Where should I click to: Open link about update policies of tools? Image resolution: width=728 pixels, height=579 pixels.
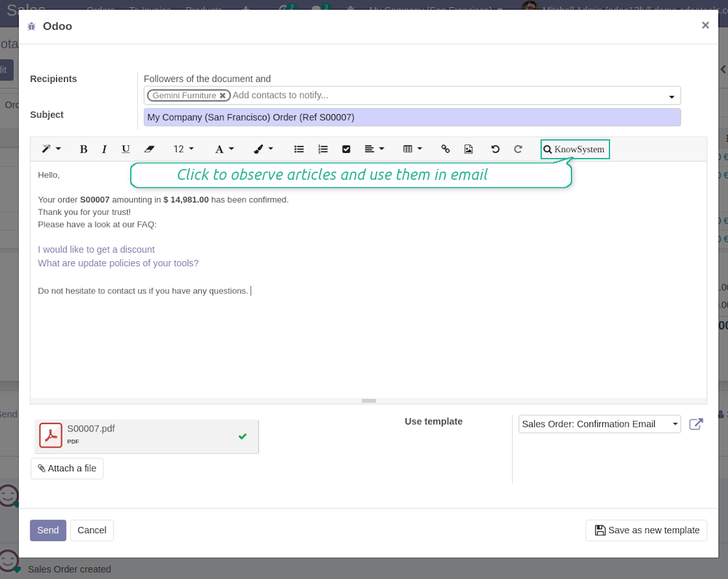pyautogui.click(x=118, y=263)
